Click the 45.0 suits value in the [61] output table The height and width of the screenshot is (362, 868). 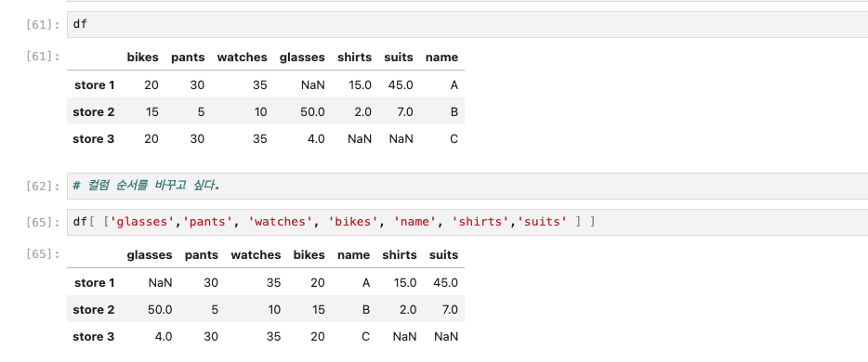pyautogui.click(x=401, y=85)
